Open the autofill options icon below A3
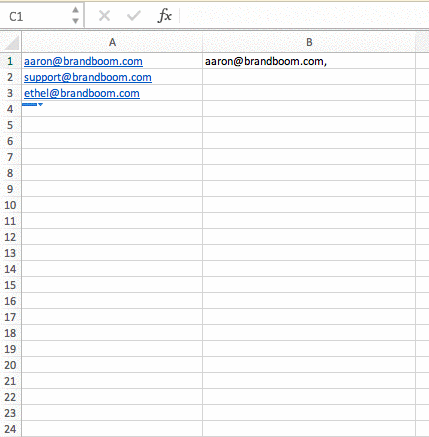Screen dimensions: 429x437 pos(33,105)
